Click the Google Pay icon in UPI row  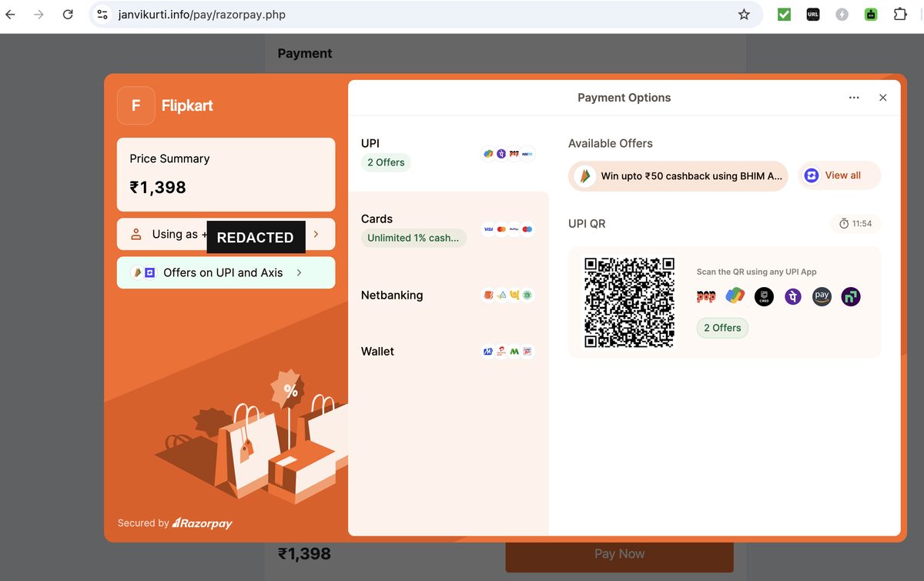point(488,154)
